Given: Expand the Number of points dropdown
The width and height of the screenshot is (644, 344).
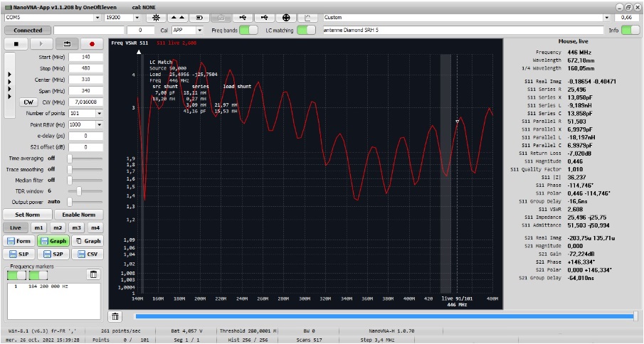Looking at the screenshot, I should pyautogui.click(x=98, y=113).
